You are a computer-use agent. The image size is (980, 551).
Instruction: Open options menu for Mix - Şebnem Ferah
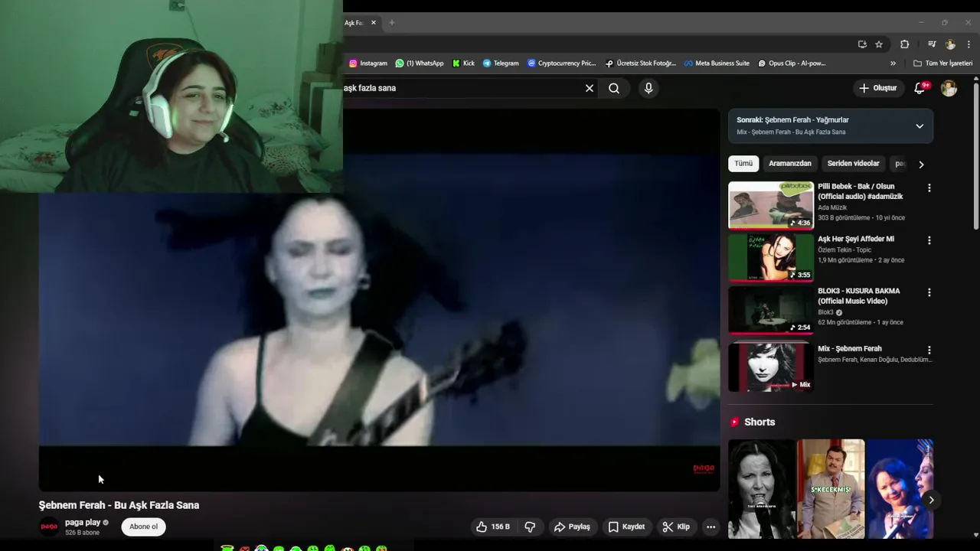click(x=929, y=350)
